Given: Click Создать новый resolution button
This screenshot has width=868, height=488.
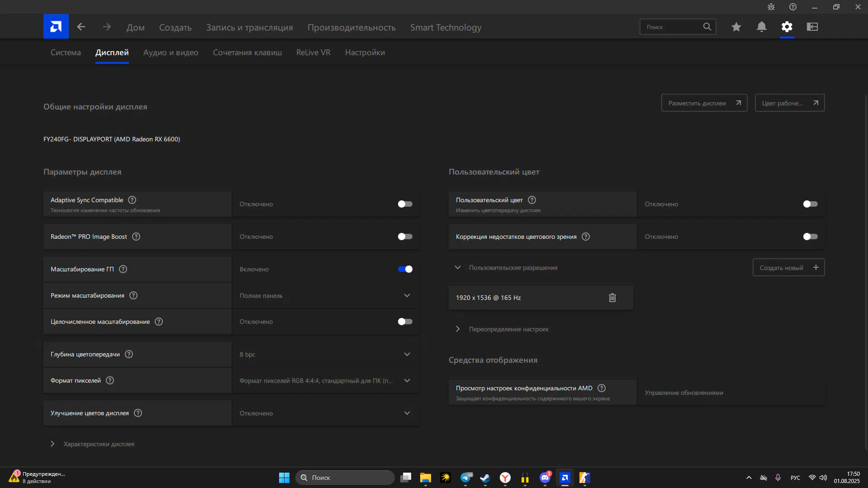Looking at the screenshot, I should [x=789, y=267].
